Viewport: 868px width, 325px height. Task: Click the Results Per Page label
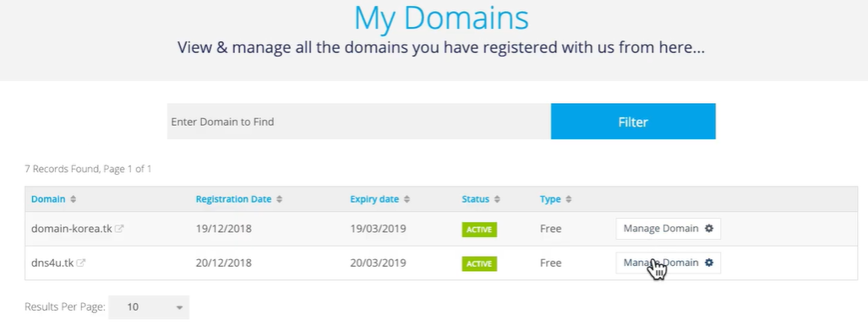[65, 306]
